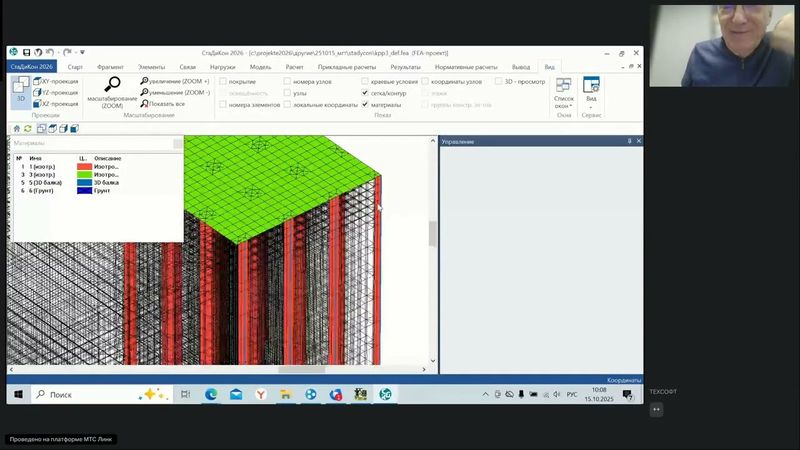Toggle the материалы checkbox off
Screen dimensions: 800x450
[x=365, y=104]
